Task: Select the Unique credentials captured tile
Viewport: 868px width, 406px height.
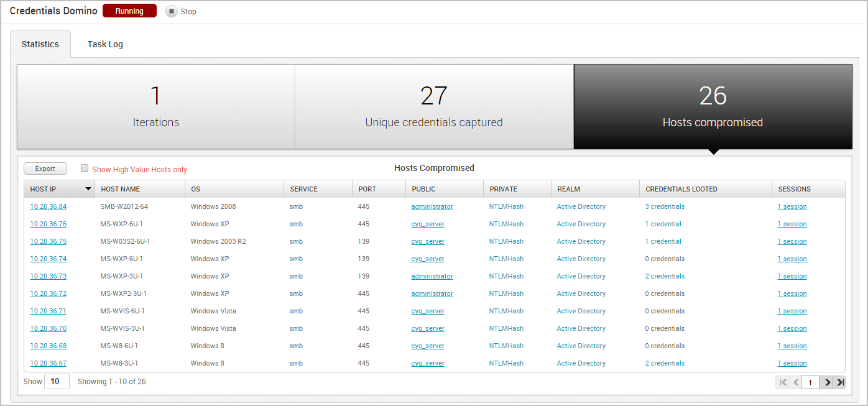Action: point(433,106)
